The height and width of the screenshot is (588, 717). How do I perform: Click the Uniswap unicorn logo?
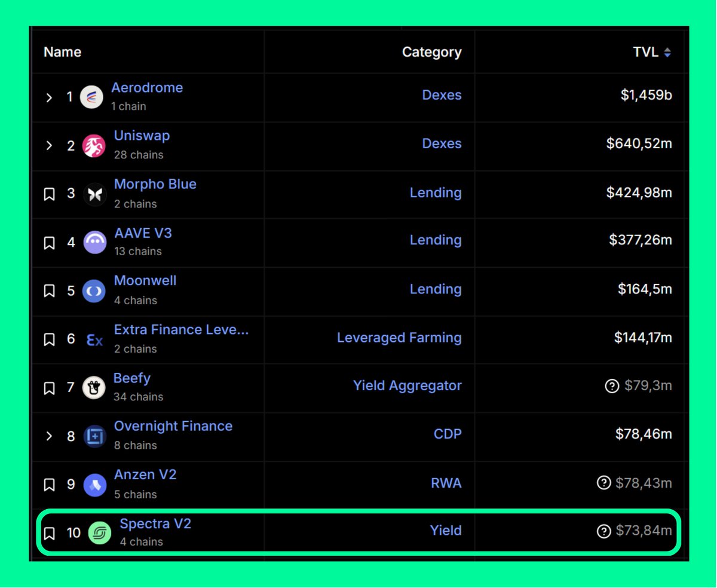(x=94, y=146)
